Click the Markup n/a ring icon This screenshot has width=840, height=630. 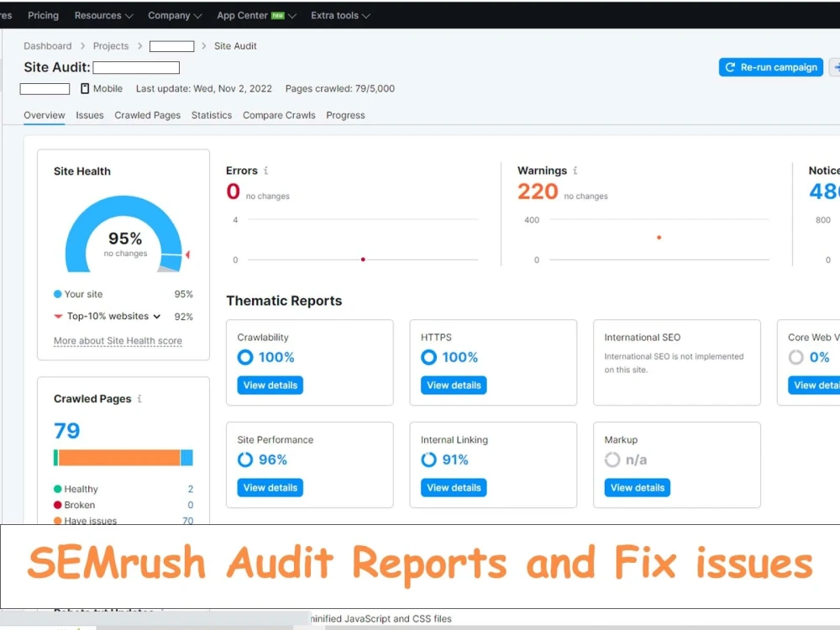(x=612, y=459)
